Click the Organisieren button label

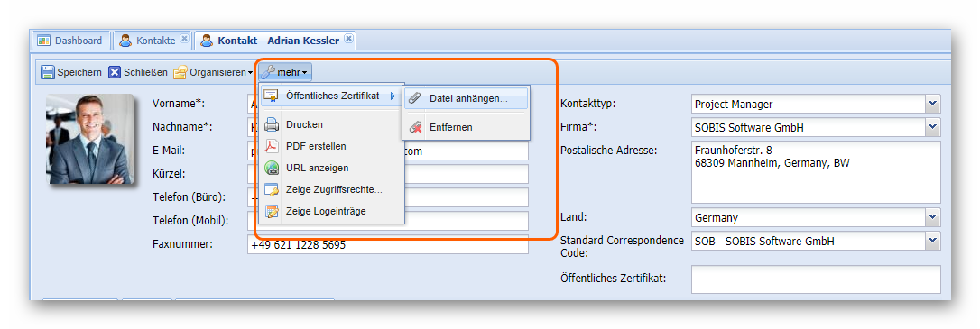coord(217,72)
